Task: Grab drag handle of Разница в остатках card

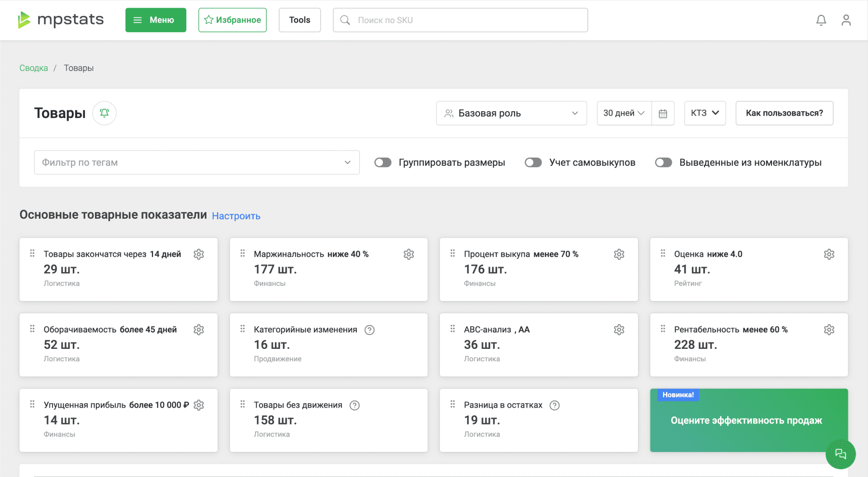Action: (452, 404)
